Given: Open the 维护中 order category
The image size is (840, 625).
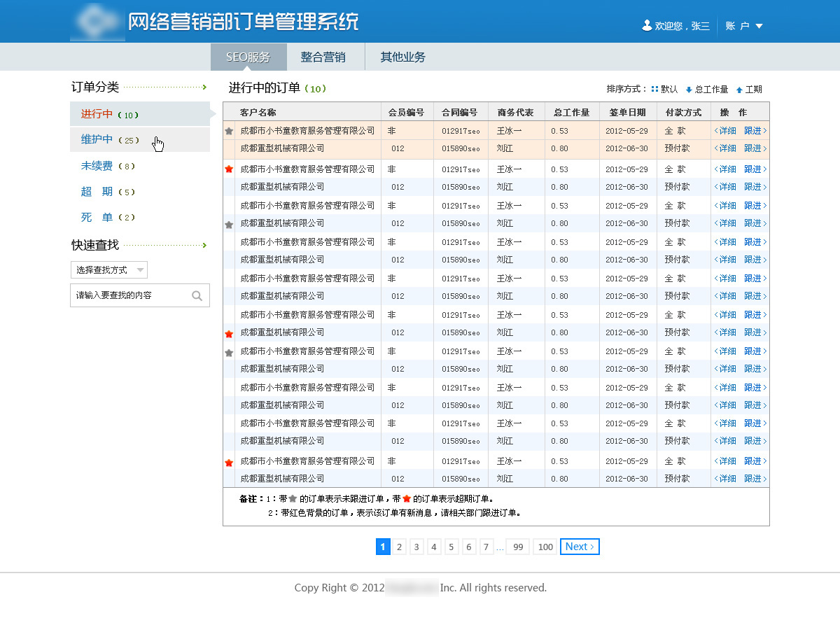Looking at the screenshot, I should pos(140,140).
